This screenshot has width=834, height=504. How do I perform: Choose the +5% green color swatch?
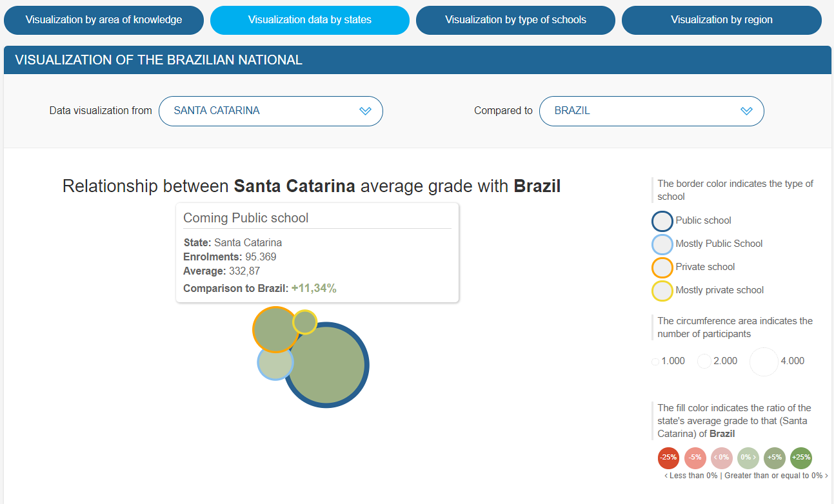click(x=775, y=458)
